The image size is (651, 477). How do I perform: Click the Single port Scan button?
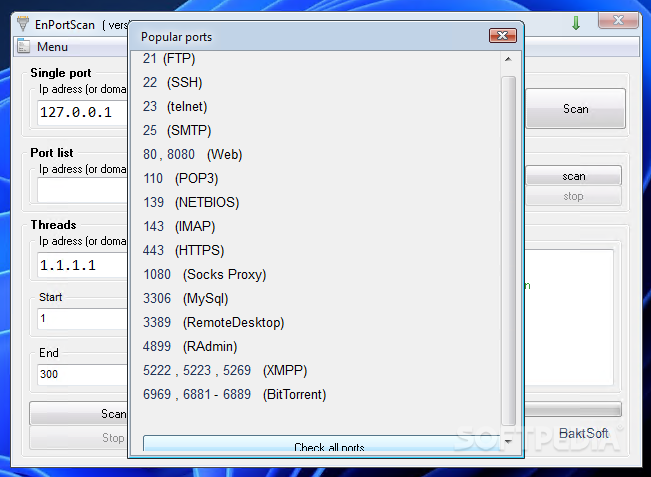coord(575,109)
